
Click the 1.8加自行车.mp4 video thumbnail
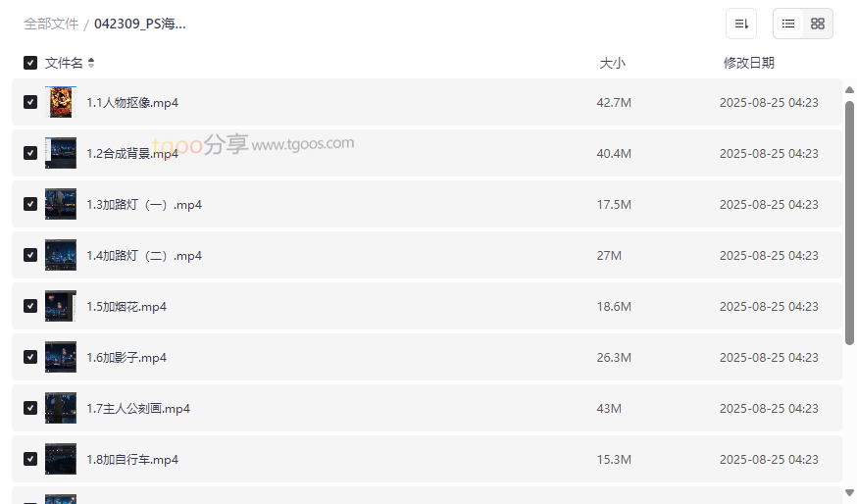coord(61,459)
